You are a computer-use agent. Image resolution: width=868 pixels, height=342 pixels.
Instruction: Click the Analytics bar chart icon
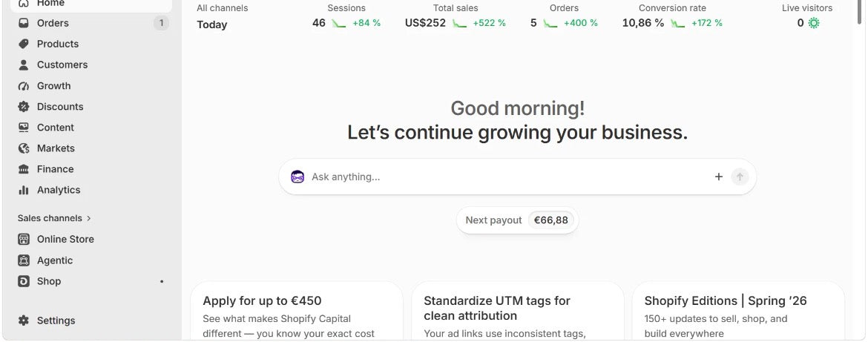pyautogui.click(x=23, y=190)
